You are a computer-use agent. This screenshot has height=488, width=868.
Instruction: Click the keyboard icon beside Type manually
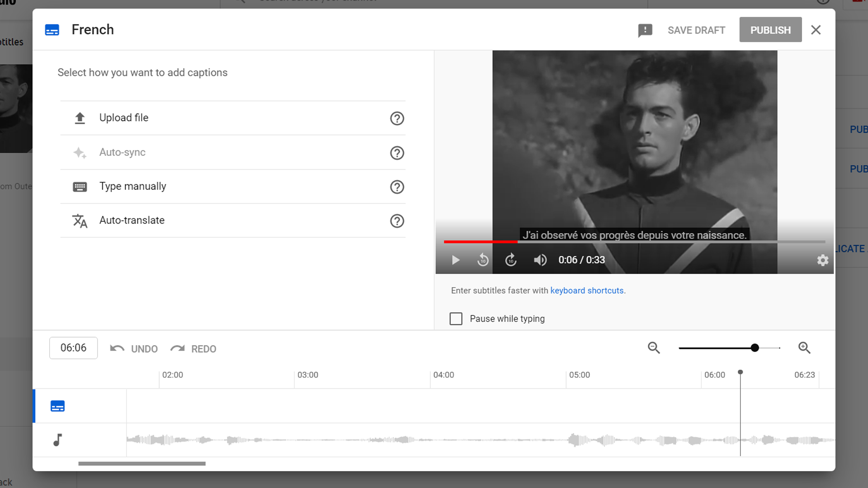80,187
